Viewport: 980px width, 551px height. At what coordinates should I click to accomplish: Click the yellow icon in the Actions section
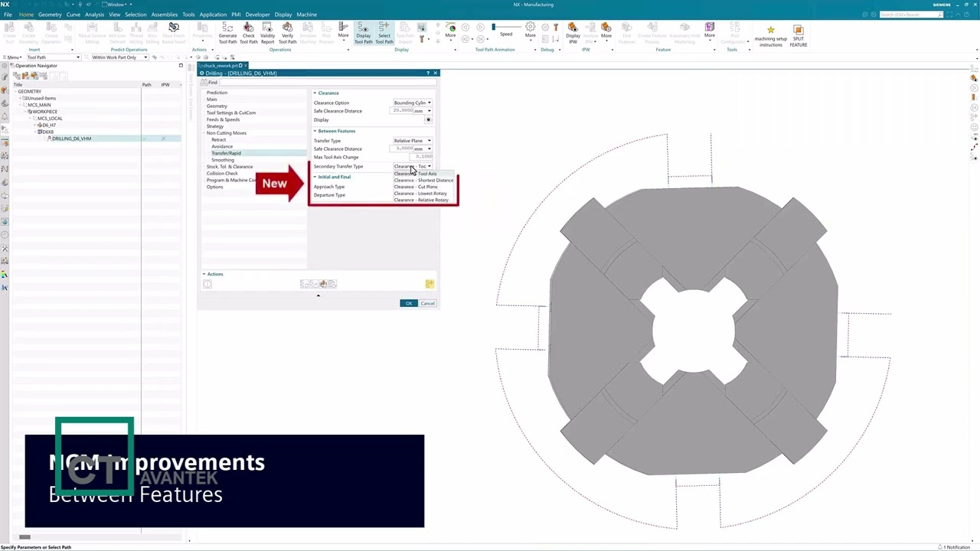point(430,284)
